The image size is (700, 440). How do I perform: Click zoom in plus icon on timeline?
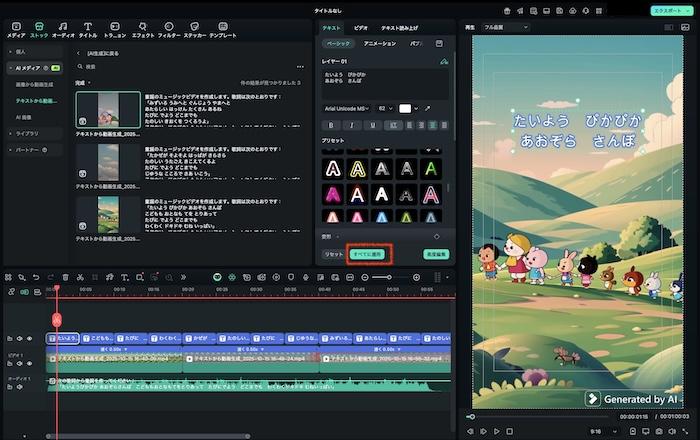tap(416, 278)
